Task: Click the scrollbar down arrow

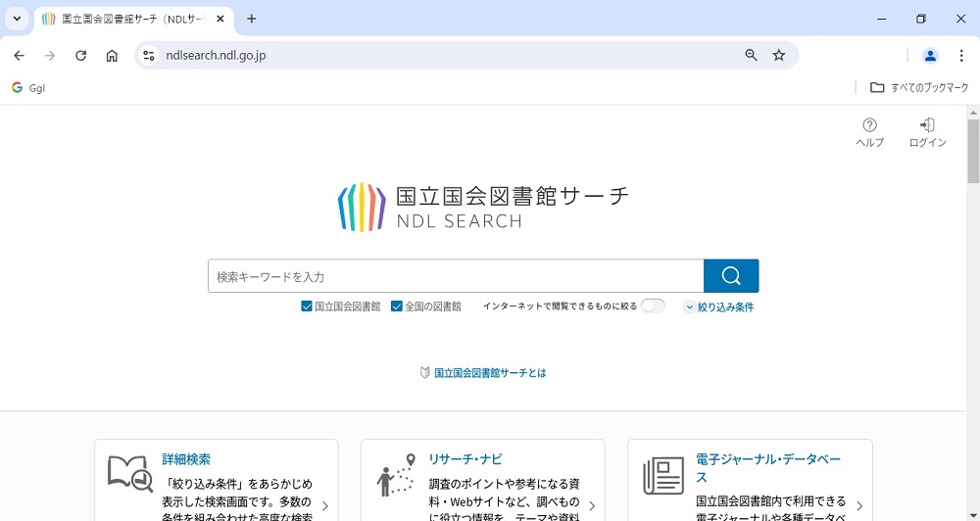Action: 973,515
